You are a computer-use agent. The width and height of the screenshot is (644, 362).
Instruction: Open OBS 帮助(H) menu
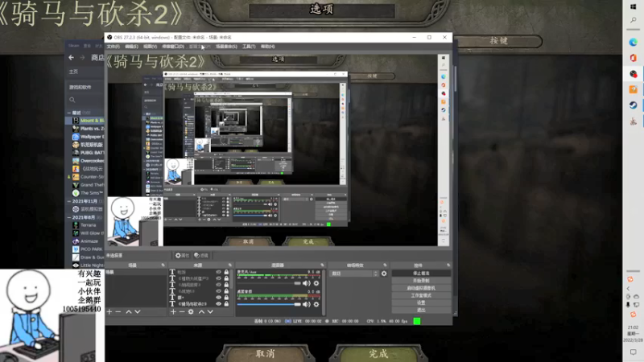(x=268, y=47)
